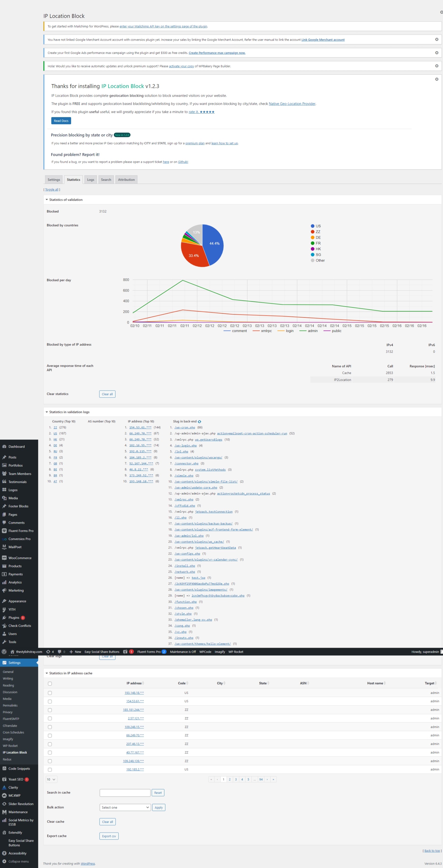Open the rows-per-page dropdown showing 10
The width and height of the screenshot is (443, 868).
51,779
